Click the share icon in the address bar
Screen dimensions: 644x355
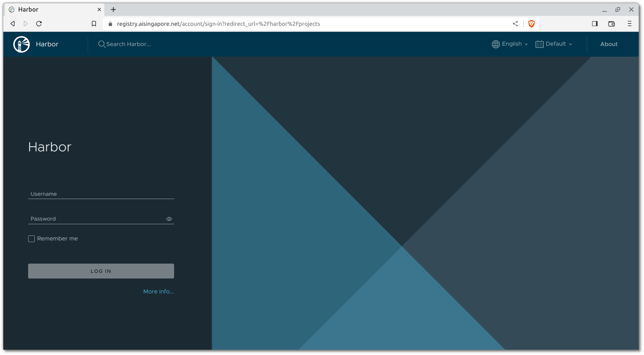[515, 24]
